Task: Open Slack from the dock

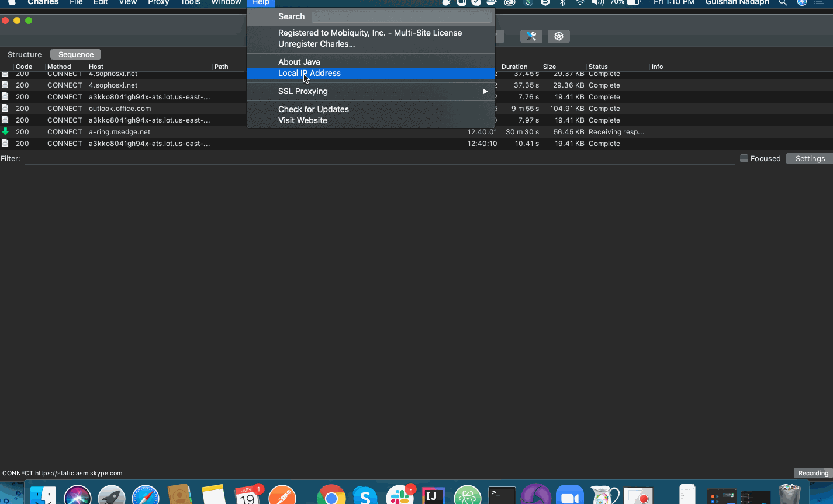Action: pos(400,495)
